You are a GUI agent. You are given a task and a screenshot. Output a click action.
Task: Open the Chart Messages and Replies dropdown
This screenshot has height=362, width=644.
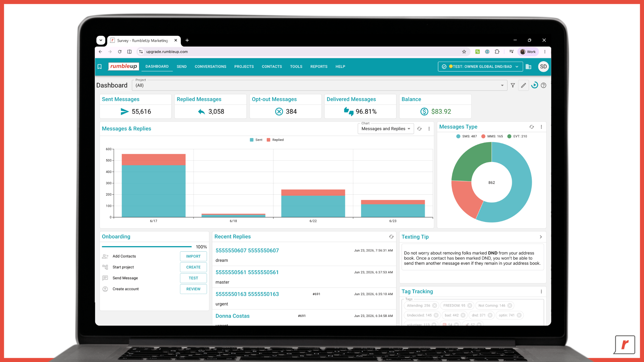[x=386, y=129]
